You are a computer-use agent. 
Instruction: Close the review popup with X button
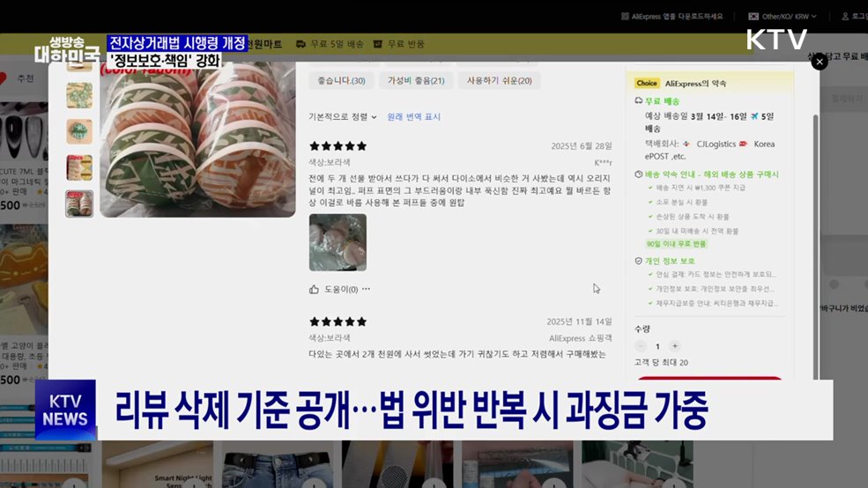click(820, 62)
